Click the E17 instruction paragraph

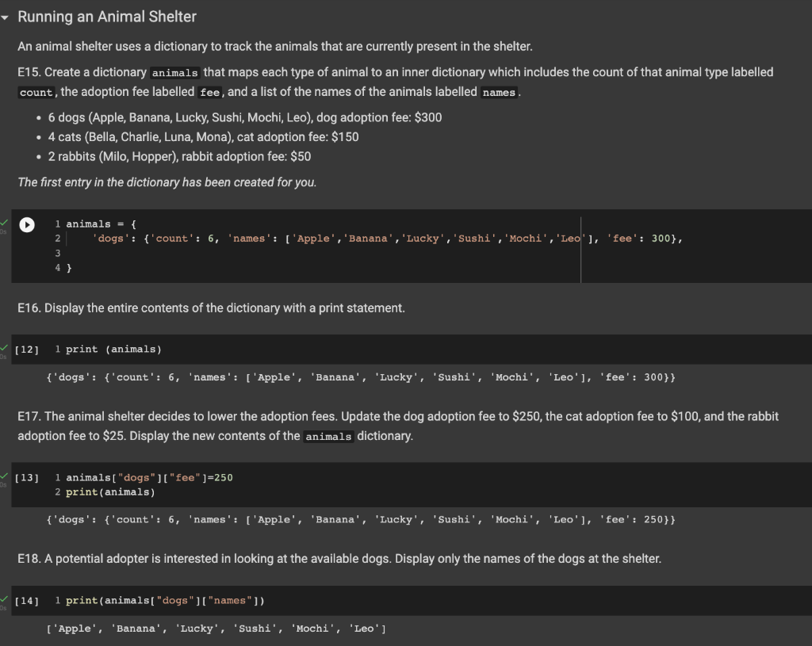398,426
